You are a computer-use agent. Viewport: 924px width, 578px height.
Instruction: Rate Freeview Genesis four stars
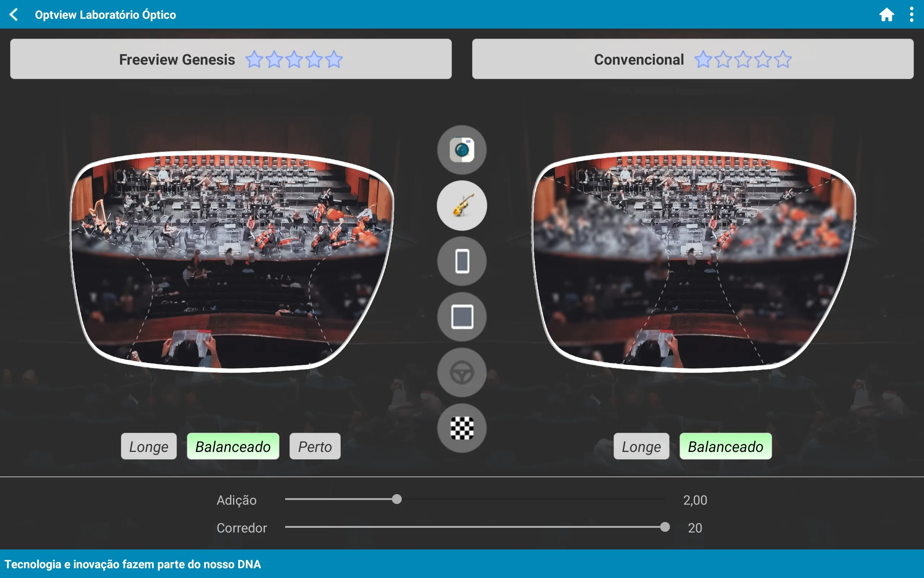314,59
